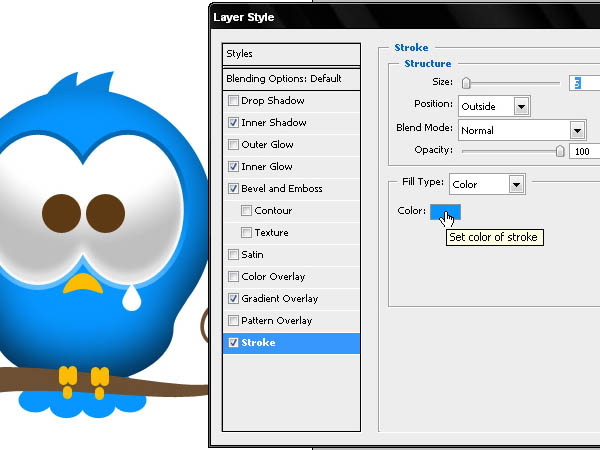Enable the Satin checkbox
This screenshot has width=600, height=450.
pyautogui.click(x=233, y=254)
